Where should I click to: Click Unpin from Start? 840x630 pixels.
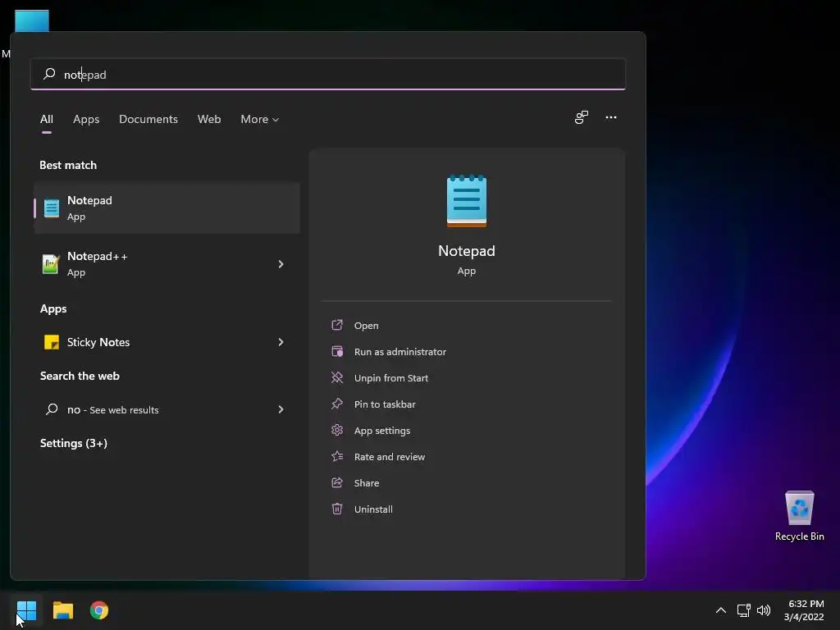tap(391, 377)
